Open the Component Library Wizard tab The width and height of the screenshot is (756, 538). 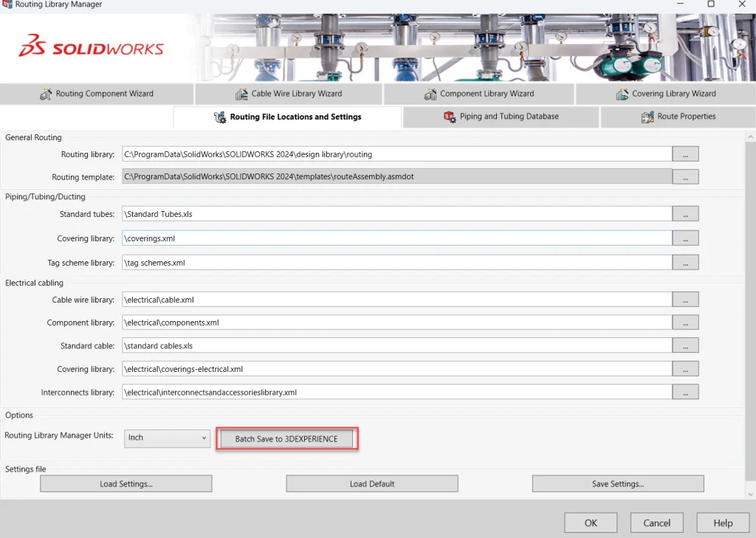[479, 94]
